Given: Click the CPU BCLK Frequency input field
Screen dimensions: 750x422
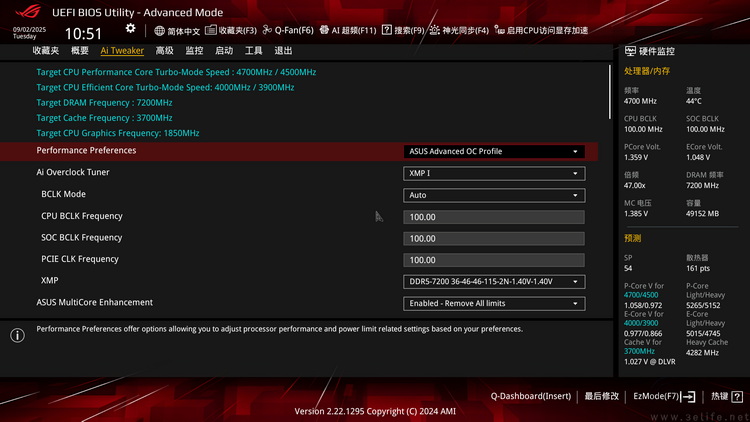Looking at the screenshot, I should 494,217.
